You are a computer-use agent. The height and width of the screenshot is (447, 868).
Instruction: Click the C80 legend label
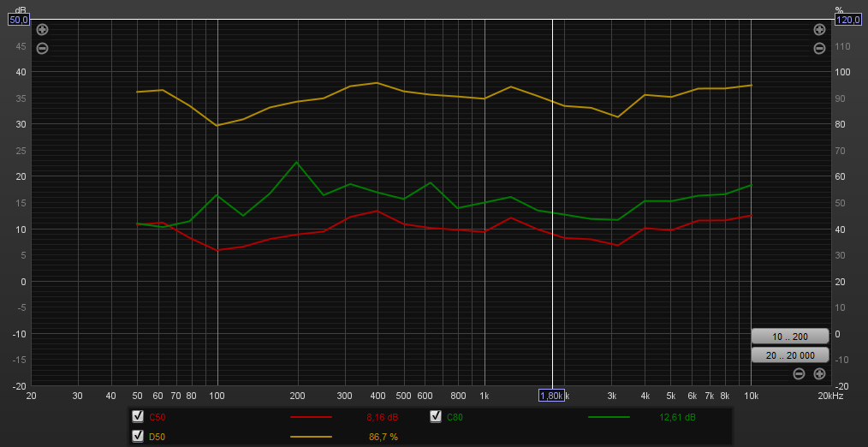(x=455, y=417)
